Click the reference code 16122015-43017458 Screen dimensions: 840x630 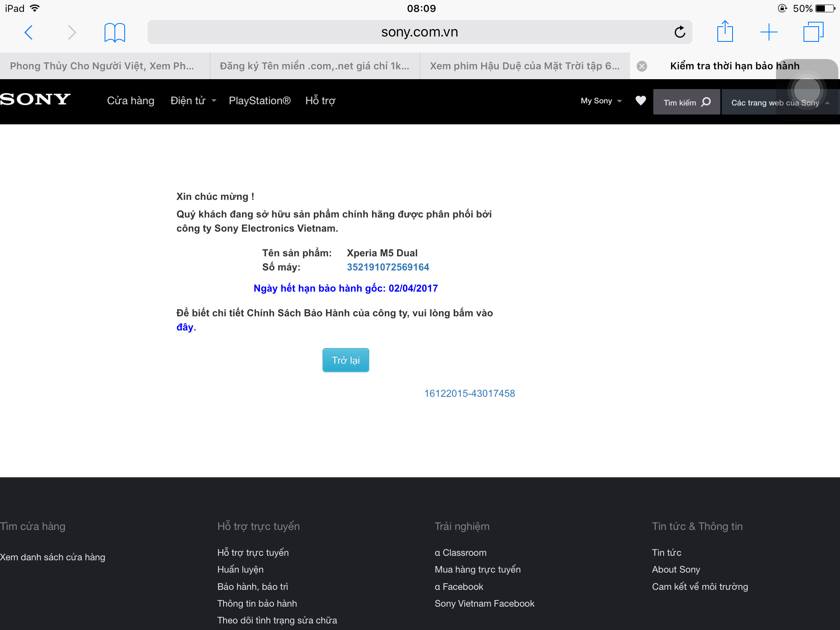click(470, 393)
